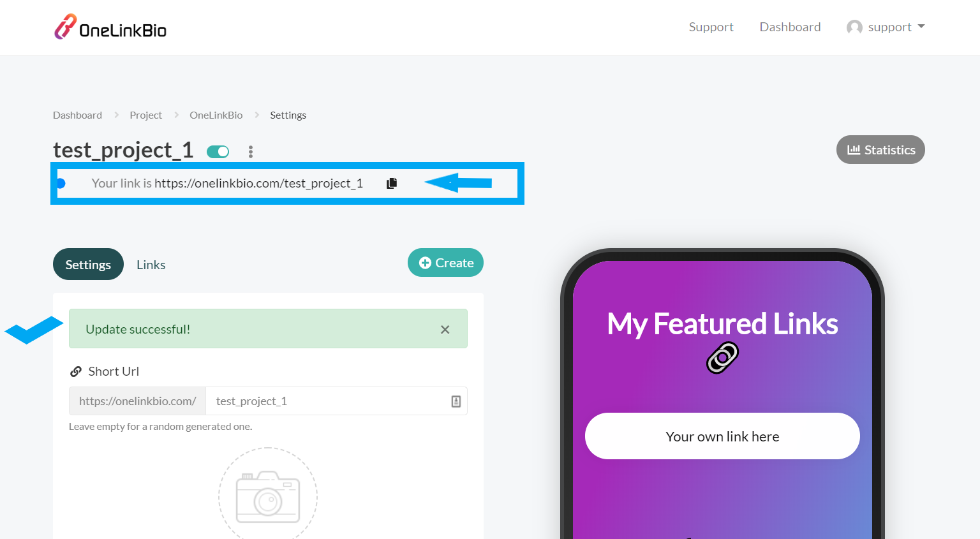This screenshot has width=980, height=539.
Task: Copy the project link with clipboard icon
Action: [x=392, y=183]
